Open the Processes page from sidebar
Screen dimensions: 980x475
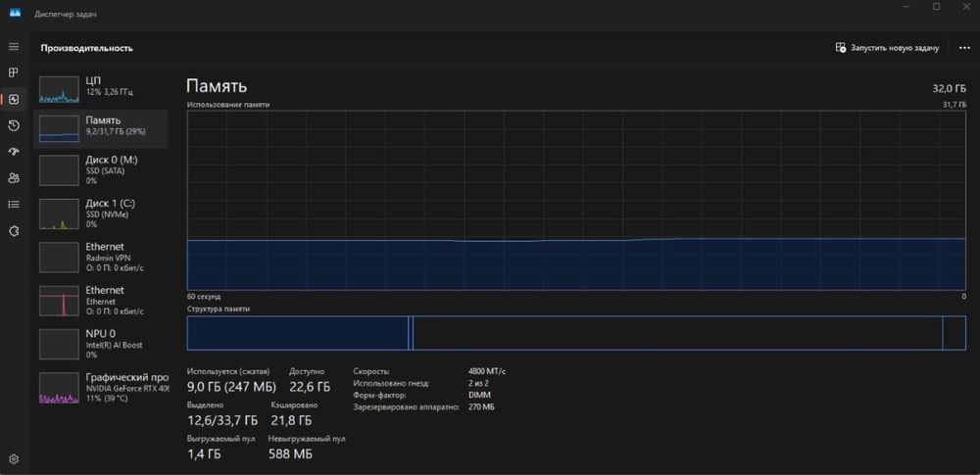(x=14, y=72)
